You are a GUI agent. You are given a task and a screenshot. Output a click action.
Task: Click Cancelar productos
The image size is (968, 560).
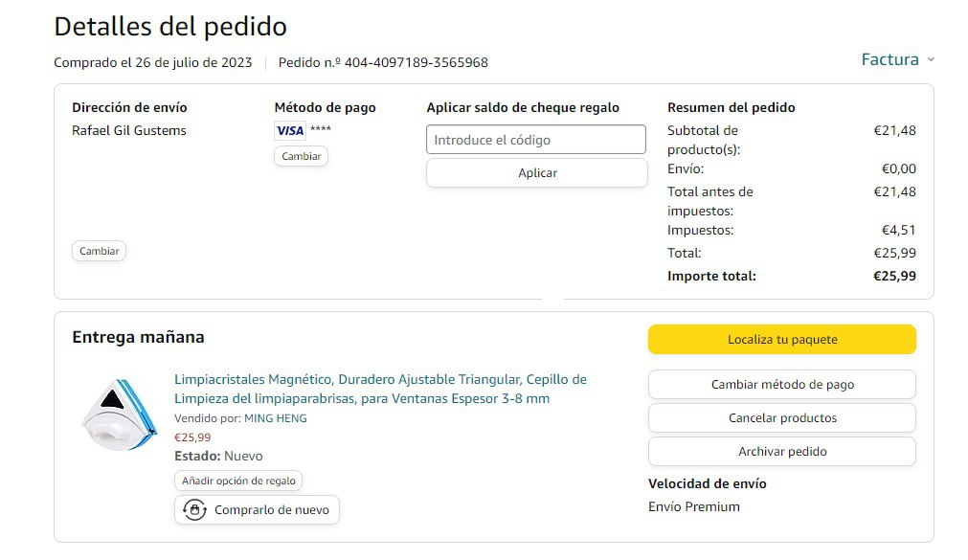782,418
